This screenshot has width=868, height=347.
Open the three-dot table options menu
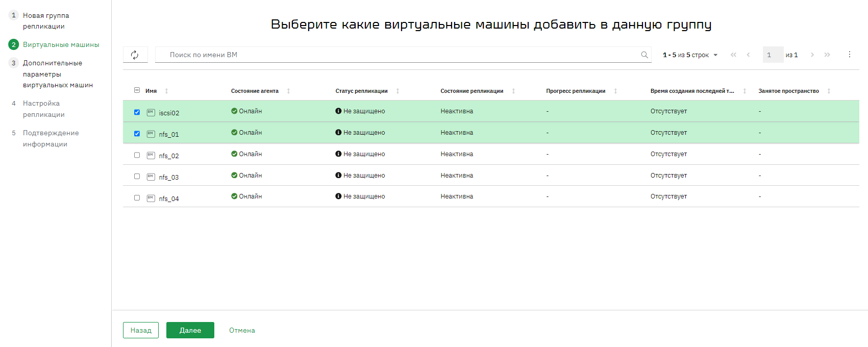coord(850,54)
